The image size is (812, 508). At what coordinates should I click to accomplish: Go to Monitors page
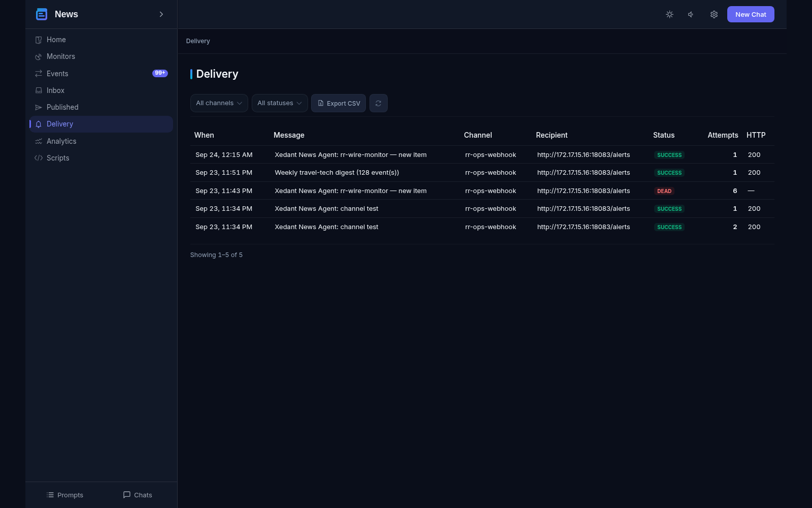pyautogui.click(x=101, y=56)
